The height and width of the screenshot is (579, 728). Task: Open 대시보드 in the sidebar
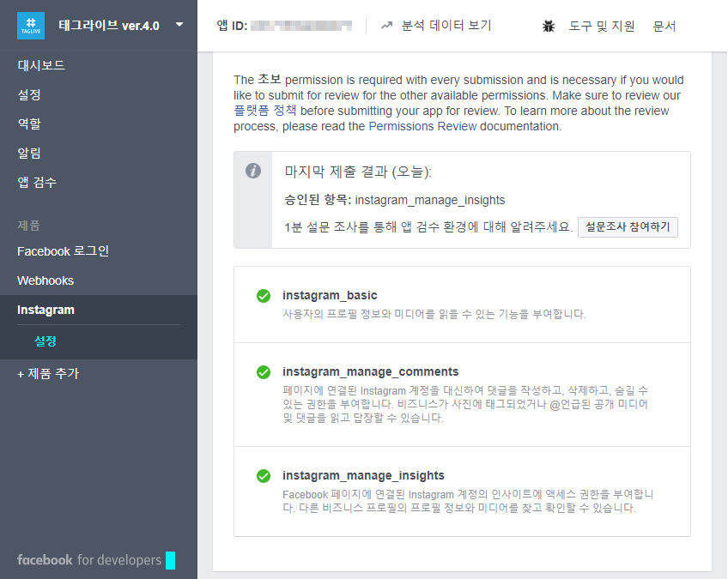pyautogui.click(x=41, y=65)
